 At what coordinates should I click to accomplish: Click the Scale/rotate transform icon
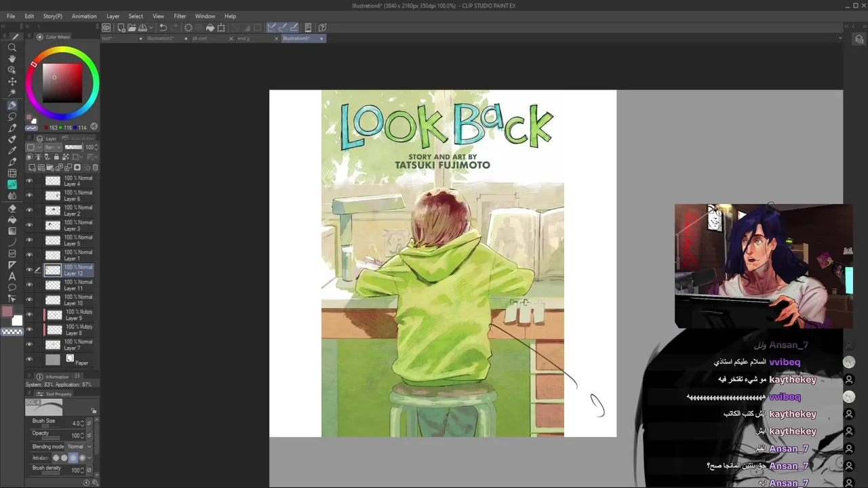pos(221,28)
